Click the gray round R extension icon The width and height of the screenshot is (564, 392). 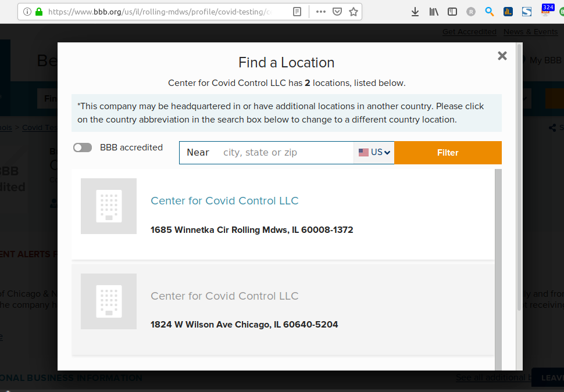pyautogui.click(x=471, y=12)
